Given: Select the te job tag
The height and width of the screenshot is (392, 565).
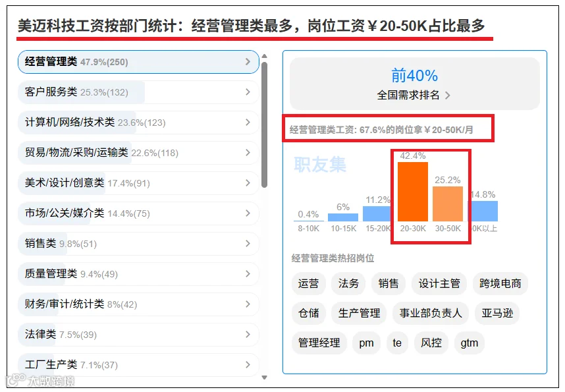Looking at the screenshot, I should coord(397,343).
